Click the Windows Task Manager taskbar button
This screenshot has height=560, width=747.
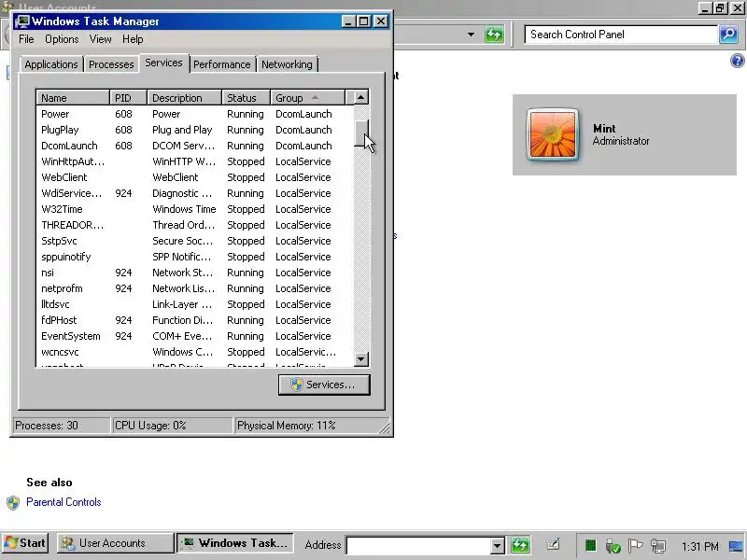[235, 543]
